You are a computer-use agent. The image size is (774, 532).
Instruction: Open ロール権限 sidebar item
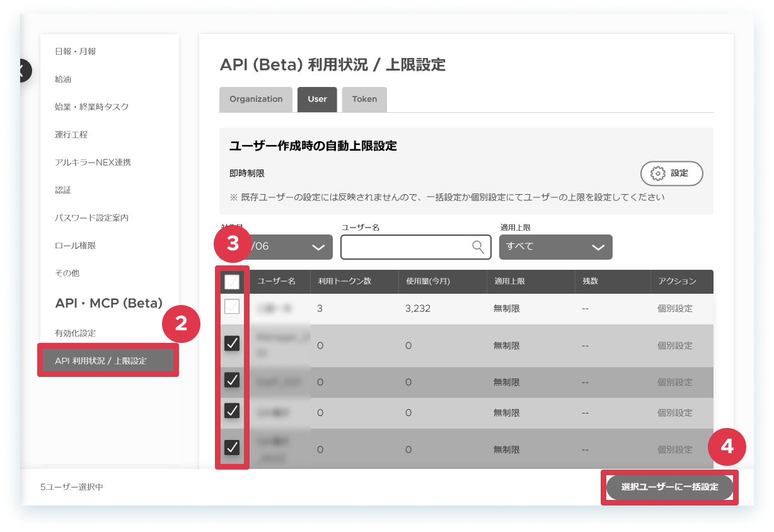[x=76, y=245]
